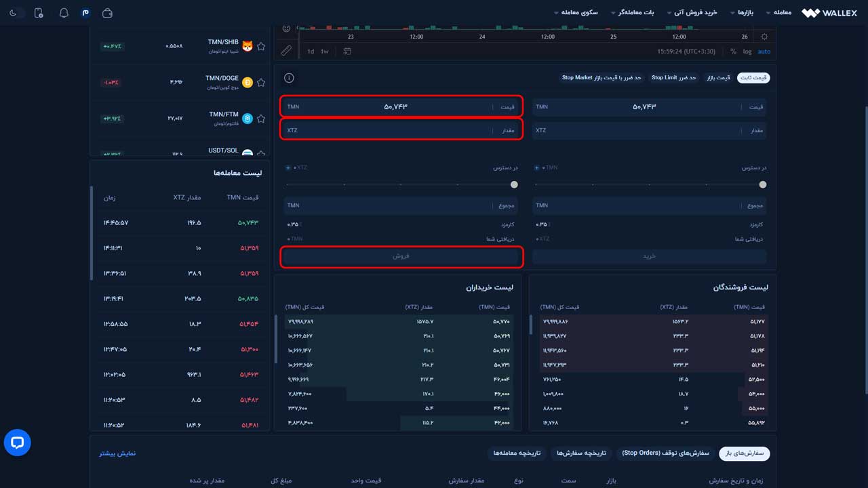The image size is (868, 488).
Task: Click trade entry at ۱۴:۴۵:۵۷
Action: click(180, 223)
